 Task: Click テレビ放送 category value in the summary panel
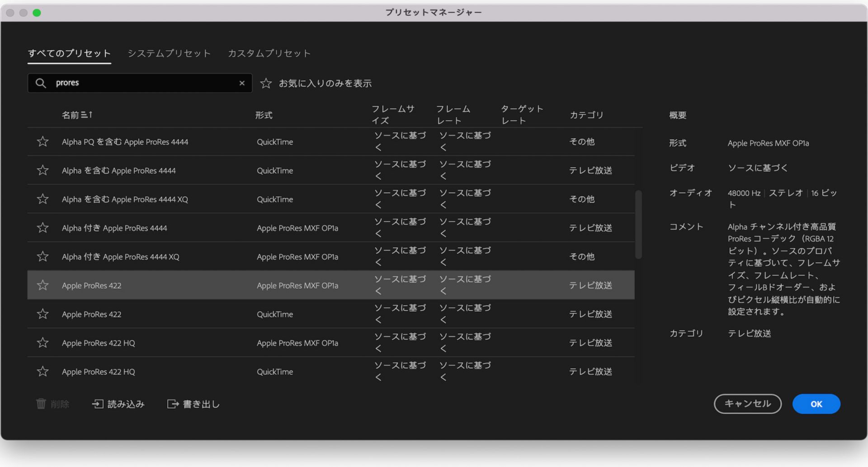click(x=749, y=333)
